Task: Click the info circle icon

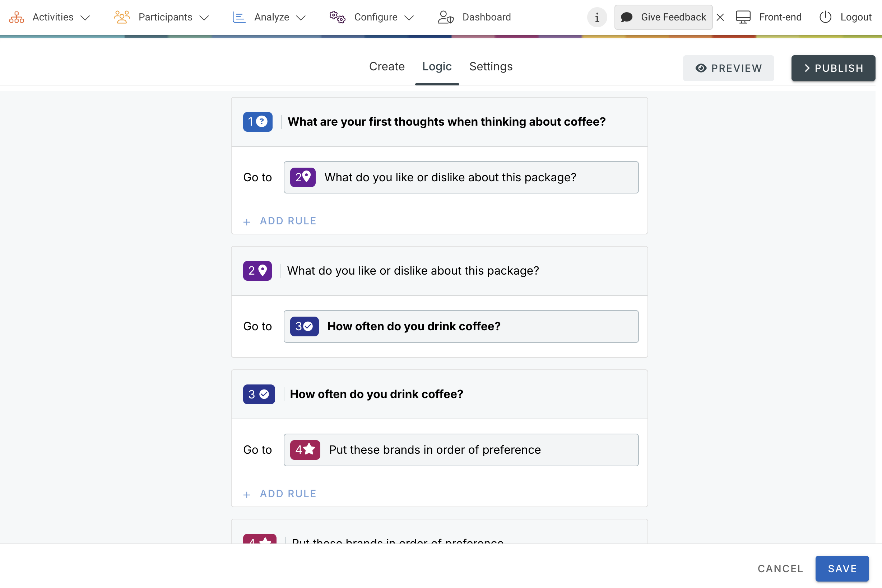Action: point(597,17)
